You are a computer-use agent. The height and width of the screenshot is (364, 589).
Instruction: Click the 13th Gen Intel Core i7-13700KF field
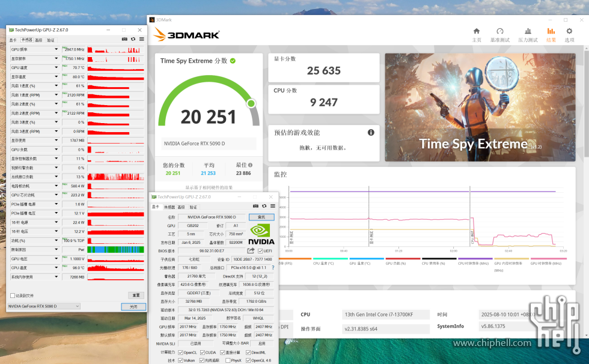(x=385, y=315)
